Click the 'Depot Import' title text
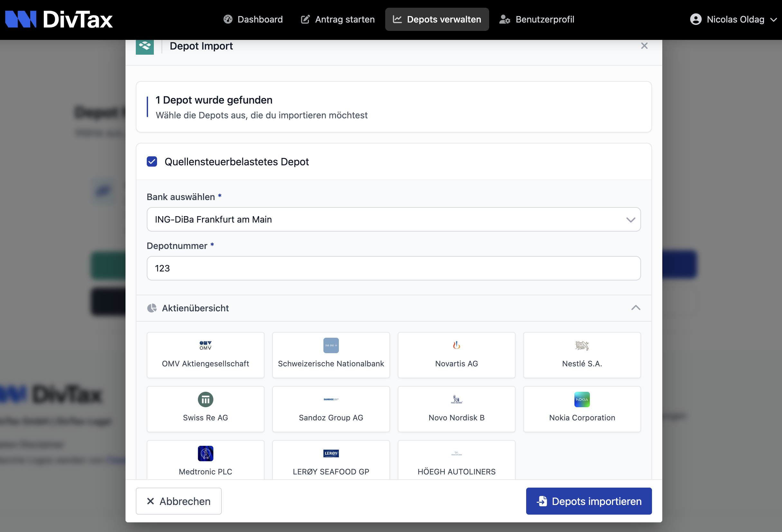The width and height of the screenshot is (782, 532). 201,46
